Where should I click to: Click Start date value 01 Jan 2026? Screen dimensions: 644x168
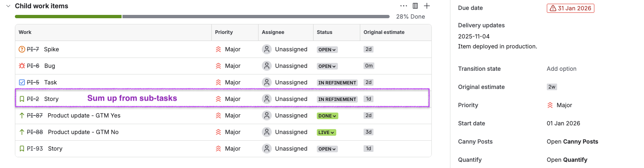click(563, 123)
